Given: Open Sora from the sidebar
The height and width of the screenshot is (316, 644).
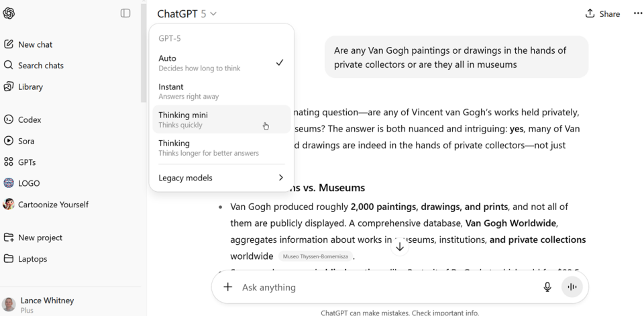Looking at the screenshot, I should (x=26, y=141).
